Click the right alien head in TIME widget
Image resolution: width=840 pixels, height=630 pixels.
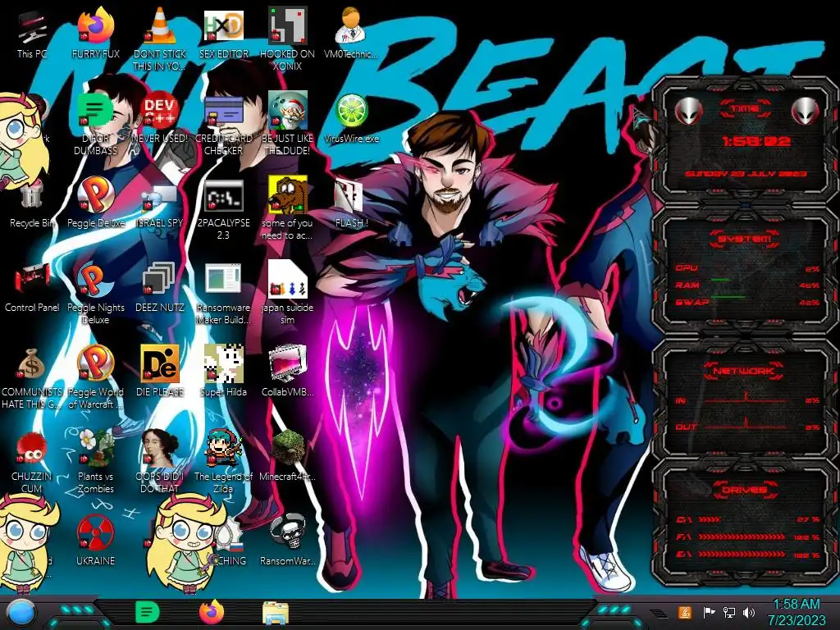point(805,111)
